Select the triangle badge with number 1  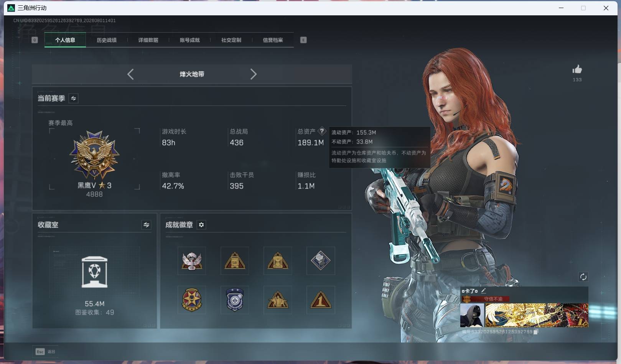point(321,300)
